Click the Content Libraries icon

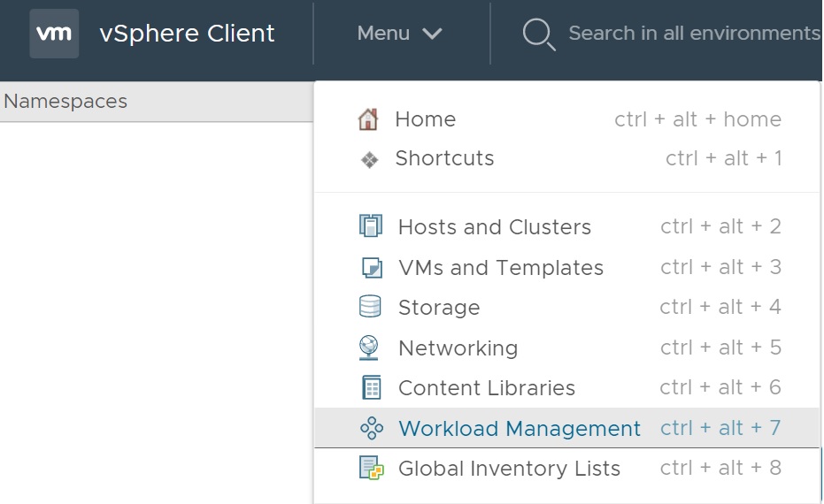click(371, 387)
